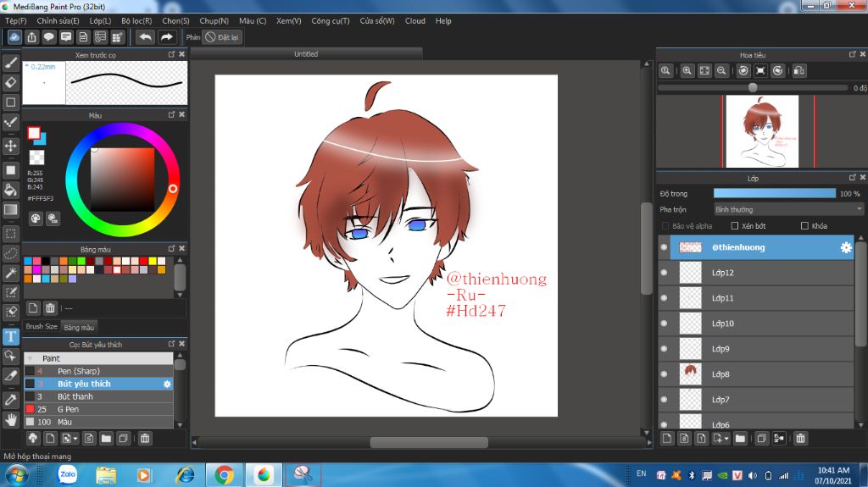The image size is (868, 487).
Task: Open the Công cụ(T) menu
Action: click(x=331, y=20)
